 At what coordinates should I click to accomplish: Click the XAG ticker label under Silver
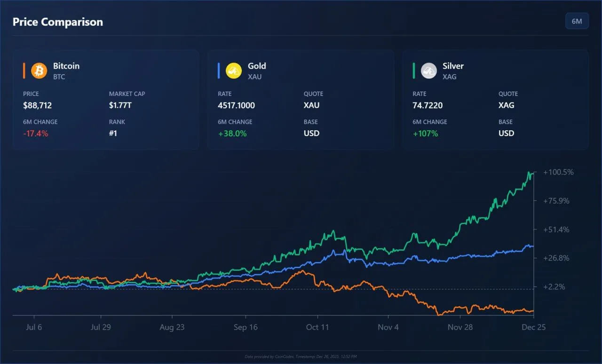click(449, 77)
